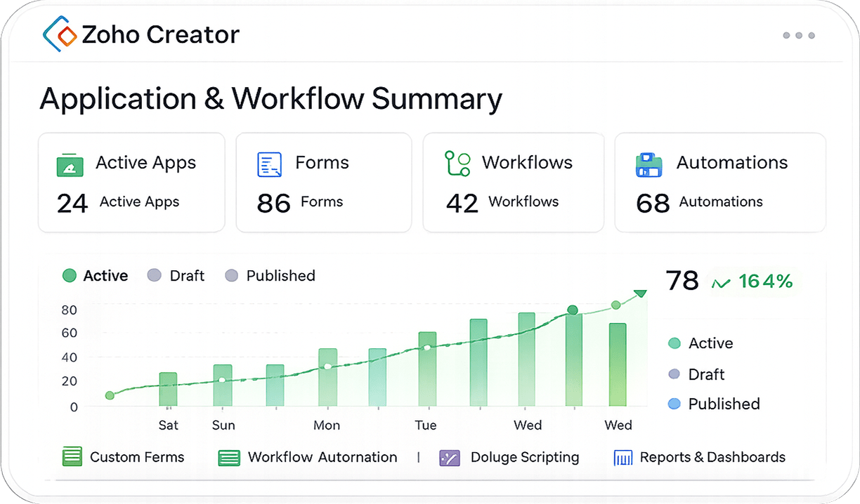
Task: Click the Active Apps card icon
Action: point(70,165)
